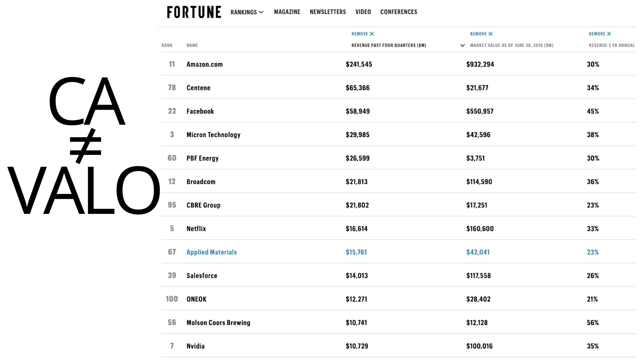Viewport: 644px width, 362px height.
Task: Open the Rankings dropdown menu
Action: point(247,12)
